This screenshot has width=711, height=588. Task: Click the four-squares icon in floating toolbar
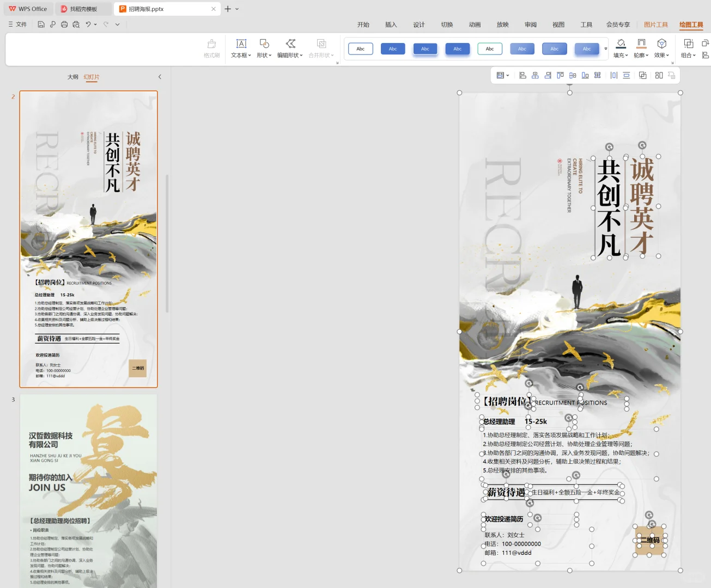pyautogui.click(x=659, y=76)
